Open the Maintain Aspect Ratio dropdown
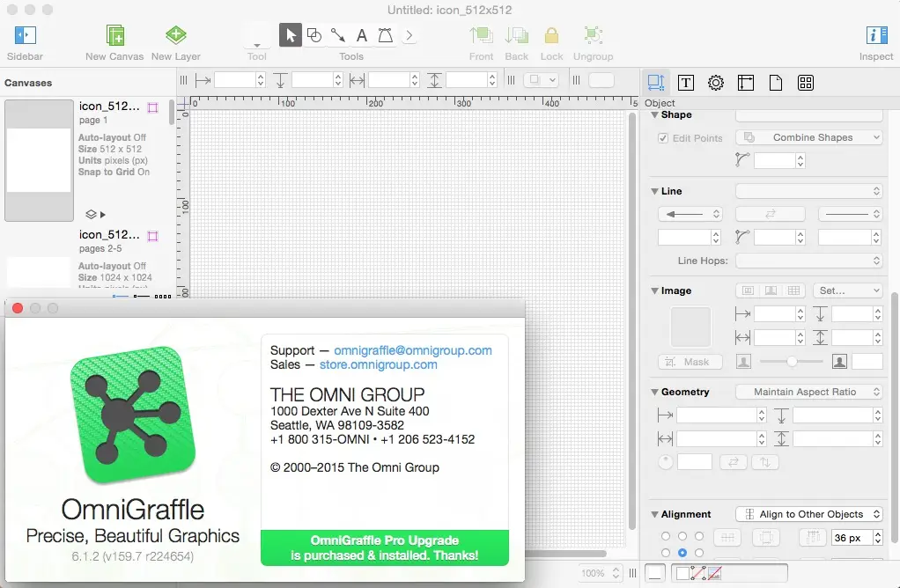This screenshot has width=900, height=588. click(x=808, y=392)
